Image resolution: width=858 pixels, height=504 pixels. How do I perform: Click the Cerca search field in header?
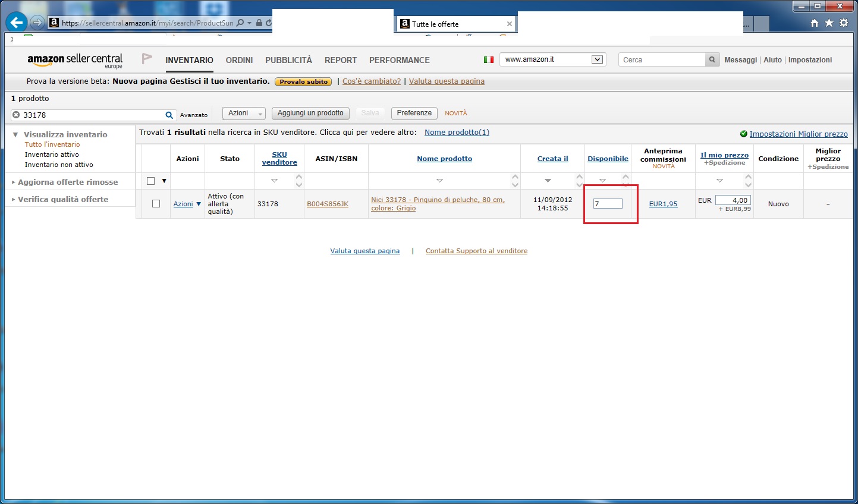[662, 60]
